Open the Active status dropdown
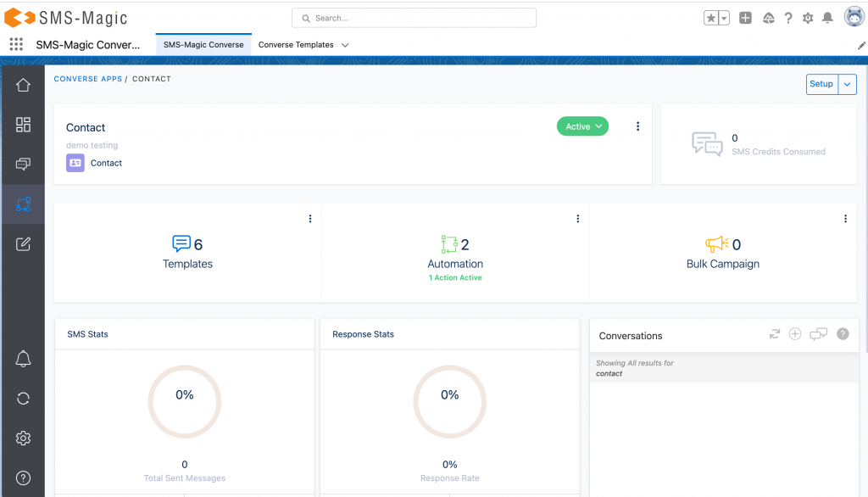The width and height of the screenshot is (868, 497). tap(583, 126)
